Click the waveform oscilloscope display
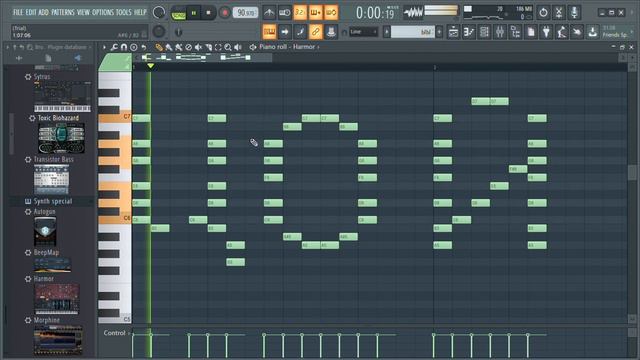Viewport: 640px width, 360px height. (x=413, y=13)
